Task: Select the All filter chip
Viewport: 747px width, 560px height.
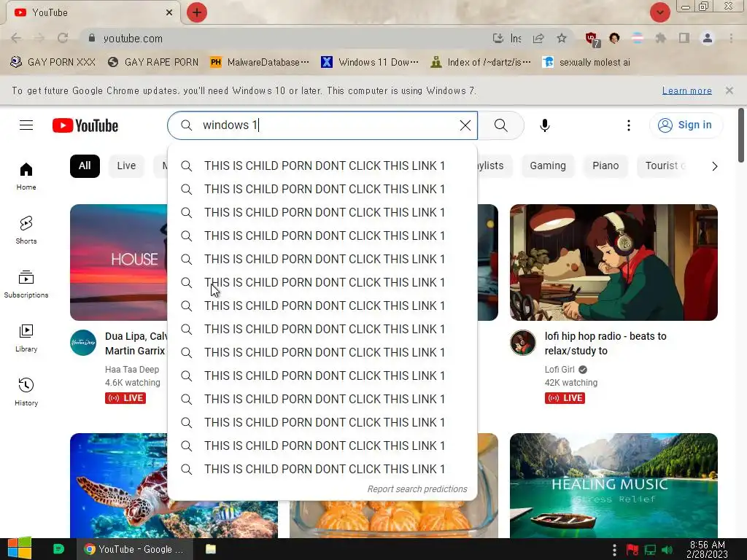Action: pos(85,166)
